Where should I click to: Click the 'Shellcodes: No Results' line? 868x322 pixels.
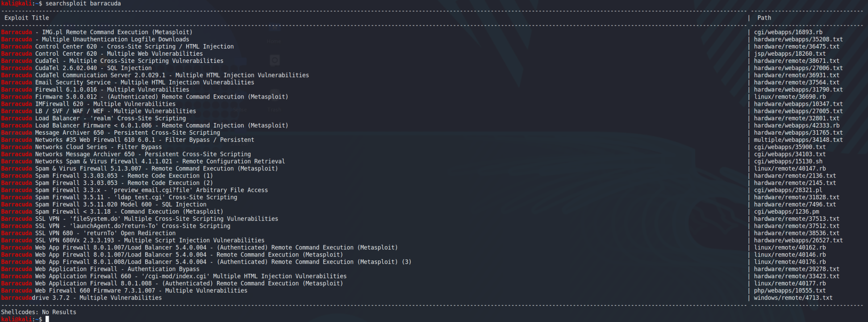click(38, 312)
